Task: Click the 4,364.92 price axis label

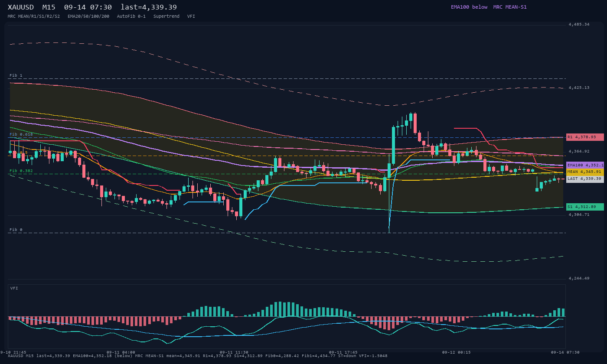Action: click(579, 151)
